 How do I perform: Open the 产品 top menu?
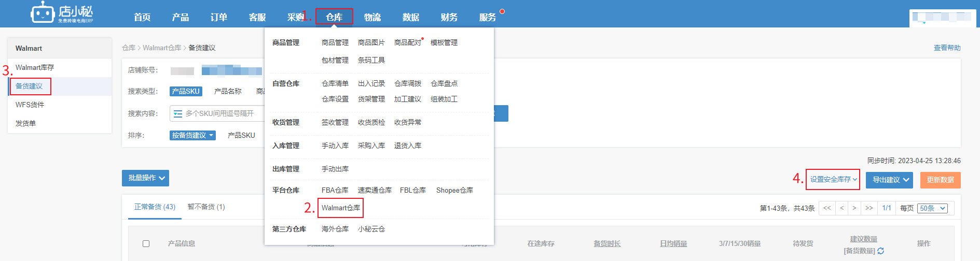click(x=181, y=17)
